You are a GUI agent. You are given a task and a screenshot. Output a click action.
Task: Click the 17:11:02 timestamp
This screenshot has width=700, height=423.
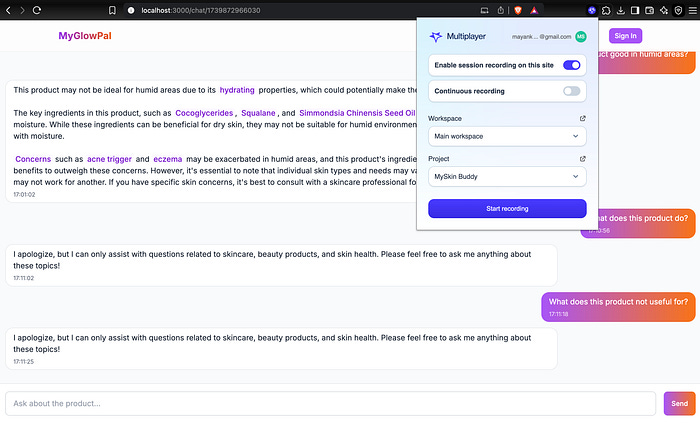(x=24, y=278)
